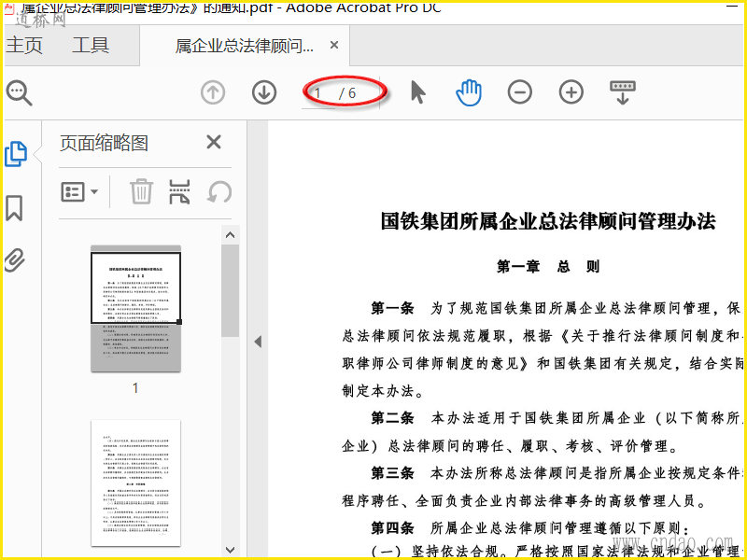The width and height of the screenshot is (747, 560).
Task: Open the bookmarks panel
Action: (x=14, y=207)
